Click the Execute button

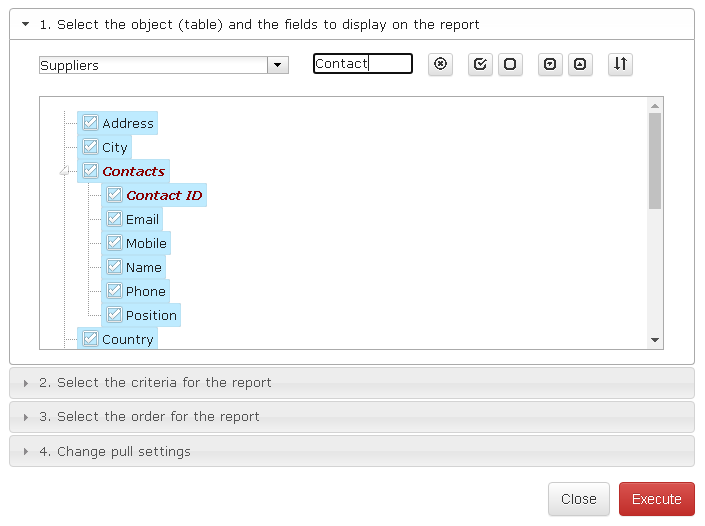656,499
